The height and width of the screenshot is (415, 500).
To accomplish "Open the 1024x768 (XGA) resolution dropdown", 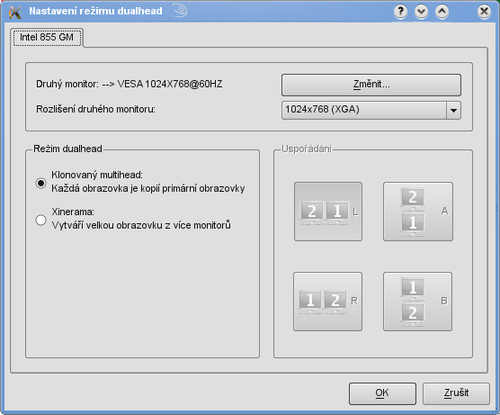I will coord(371,110).
